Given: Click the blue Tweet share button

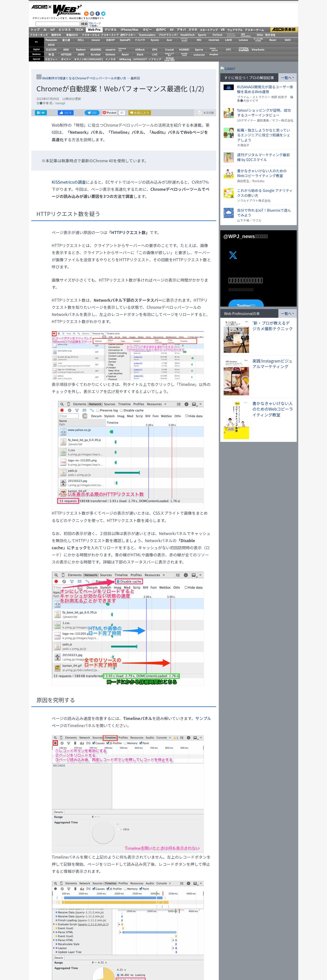Looking at the screenshot, I should 92,113.
